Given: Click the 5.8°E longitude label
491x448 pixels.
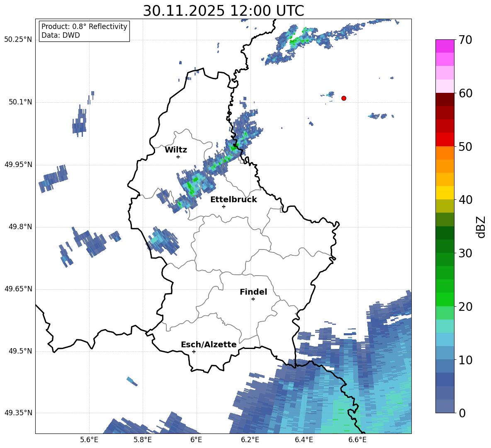Looking at the screenshot, I should pos(143,440).
